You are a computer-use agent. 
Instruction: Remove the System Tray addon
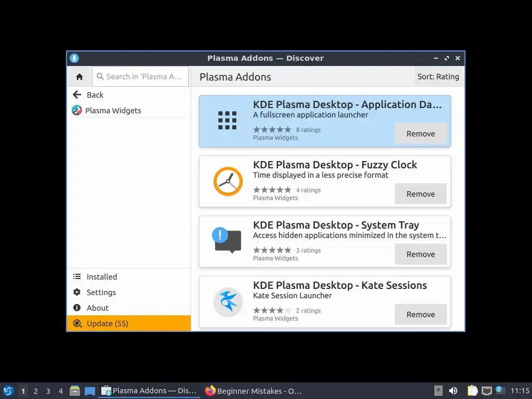pos(420,255)
